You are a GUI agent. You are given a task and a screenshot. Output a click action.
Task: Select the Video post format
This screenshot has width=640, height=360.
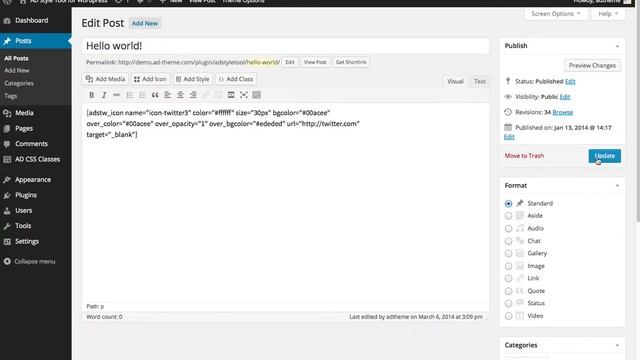click(508, 316)
